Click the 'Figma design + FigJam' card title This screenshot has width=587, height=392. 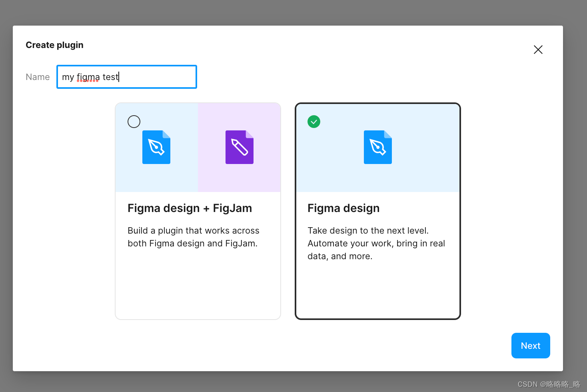point(190,208)
